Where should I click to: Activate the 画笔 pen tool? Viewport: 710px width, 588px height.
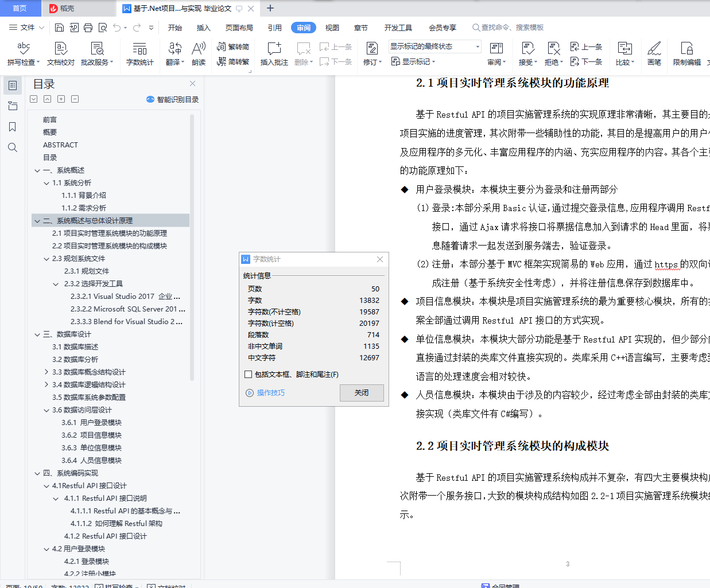[x=654, y=54]
